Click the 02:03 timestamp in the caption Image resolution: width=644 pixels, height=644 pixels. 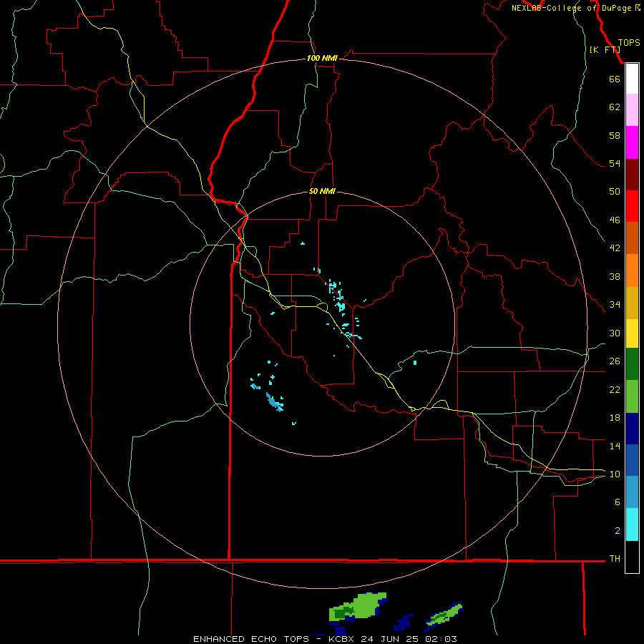click(x=441, y=639)
